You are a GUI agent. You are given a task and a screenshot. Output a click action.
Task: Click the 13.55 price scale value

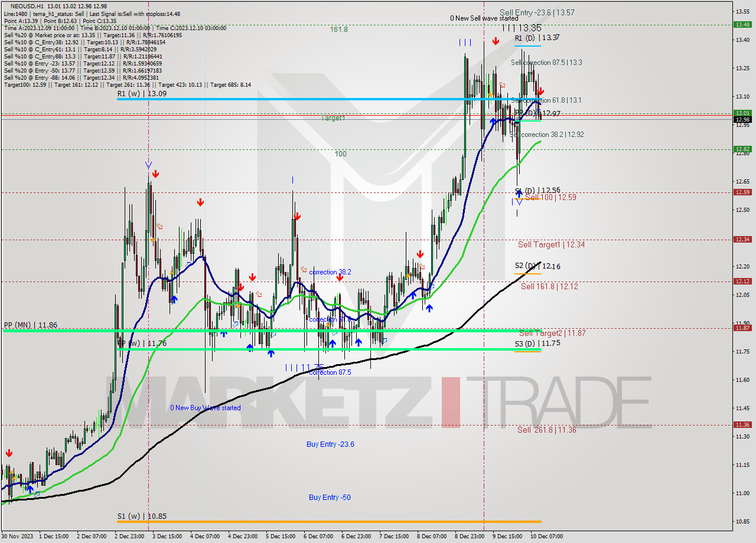click(x=742, y=11)
